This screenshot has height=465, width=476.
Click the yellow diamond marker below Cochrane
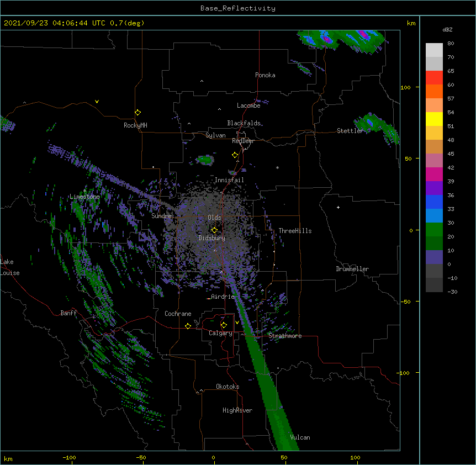click(x=188, y=326)
